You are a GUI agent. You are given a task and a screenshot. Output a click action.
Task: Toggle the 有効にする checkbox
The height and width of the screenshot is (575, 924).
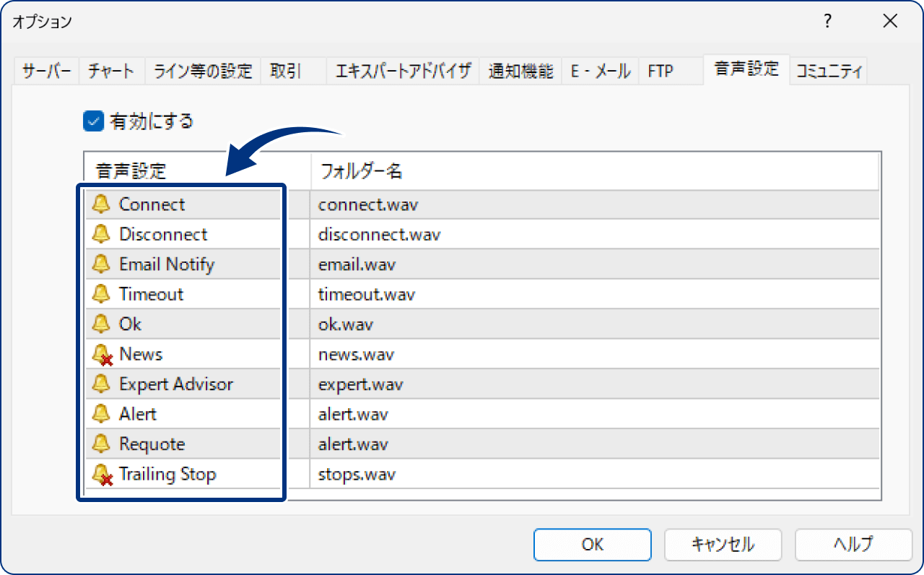pyautogui.click(x=92, y=121)
